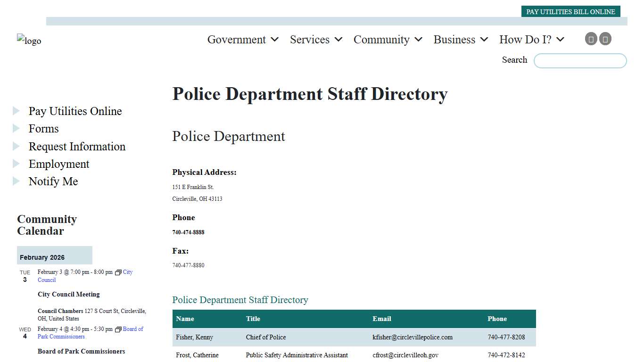Click the arrow icon beside Employment
This screenshot has height=362, width=644.
click(17, 164)
